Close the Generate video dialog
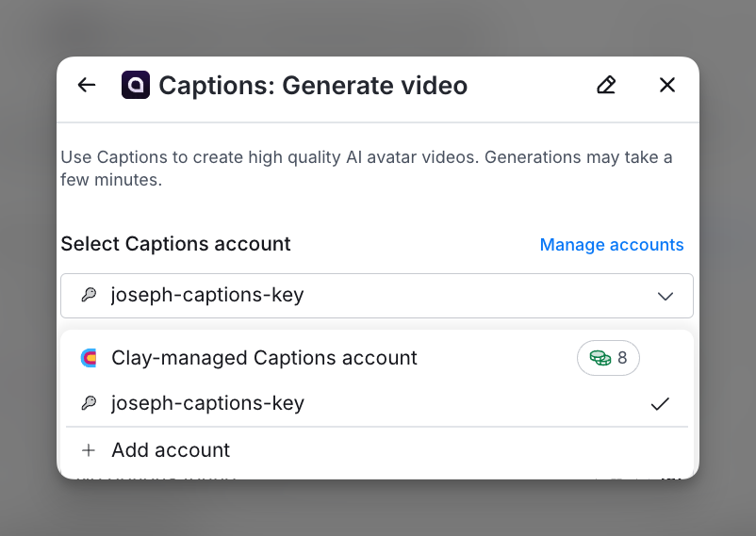 click(x=667, y=85)
